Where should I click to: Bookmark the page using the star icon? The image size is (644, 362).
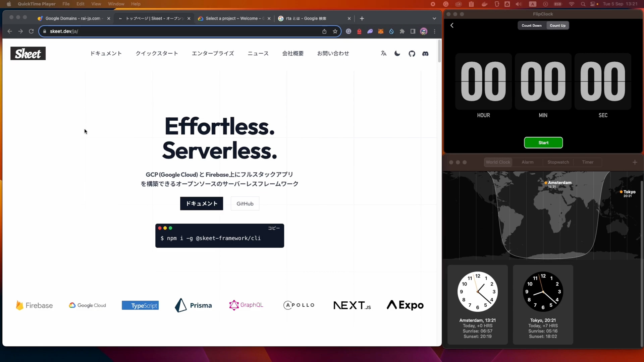pyautogui.click(x=336, y=31)
